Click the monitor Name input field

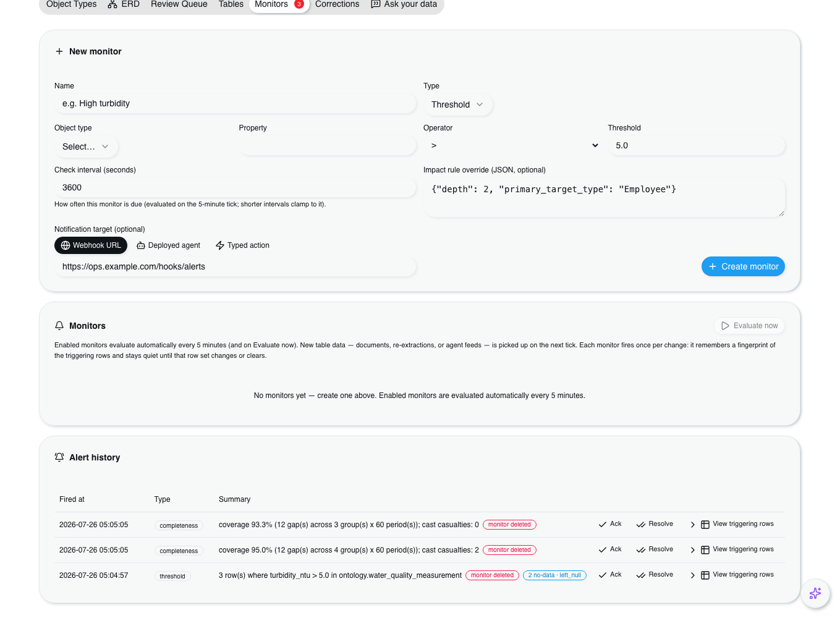click(235, 104)
